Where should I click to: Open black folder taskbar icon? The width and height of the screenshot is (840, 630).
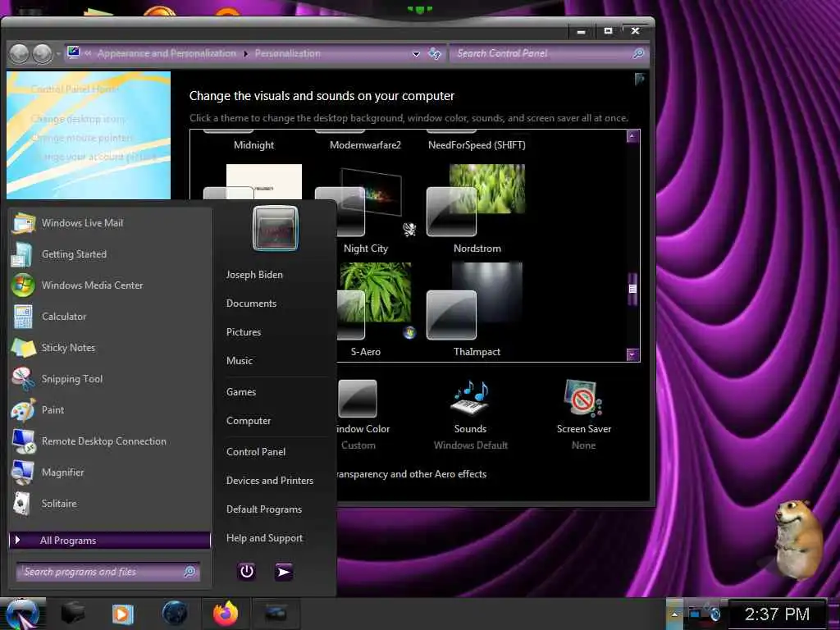click(x=73, y=614)
